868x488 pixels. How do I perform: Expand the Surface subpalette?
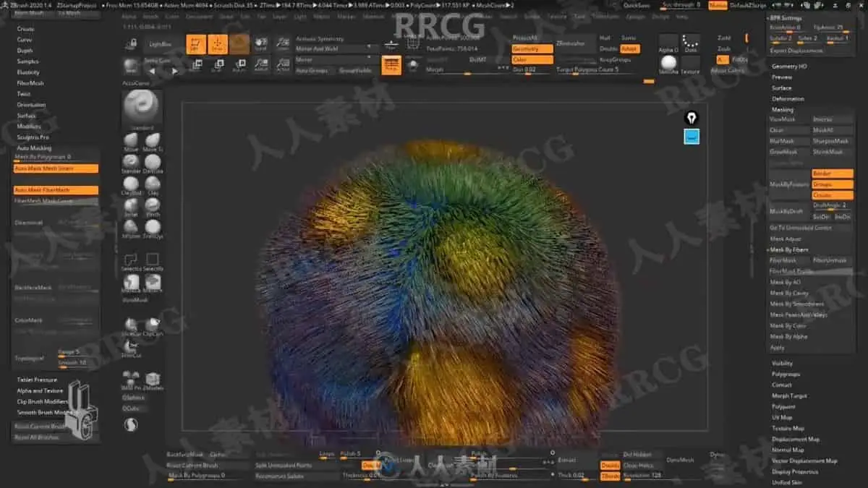[781, 87]
